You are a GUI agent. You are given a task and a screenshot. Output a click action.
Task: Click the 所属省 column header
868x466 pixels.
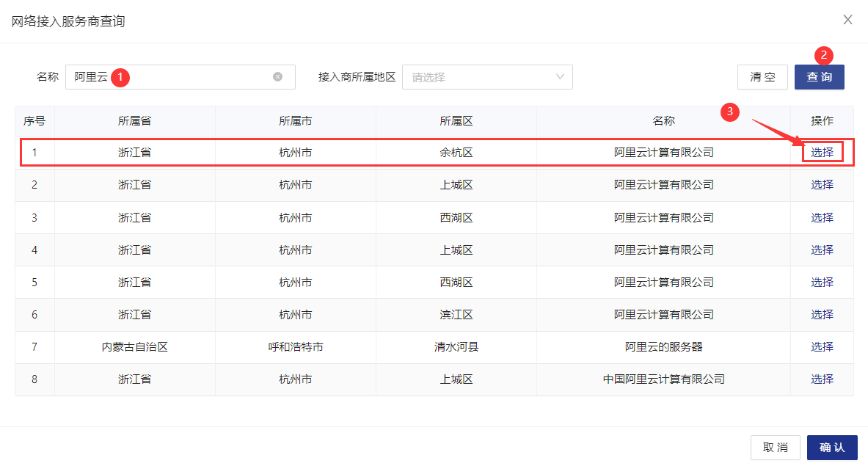click(x=135, y=120)
